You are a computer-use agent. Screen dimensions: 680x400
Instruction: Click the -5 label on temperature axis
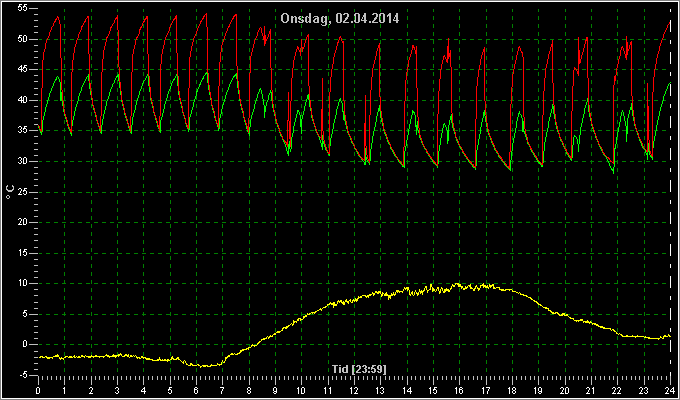pyautogui.click(x=23, y=375)
